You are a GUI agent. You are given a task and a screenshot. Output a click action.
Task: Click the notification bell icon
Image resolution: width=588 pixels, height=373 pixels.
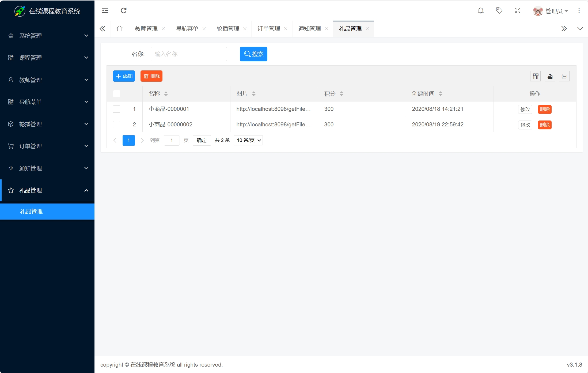[x=481, y=11]
